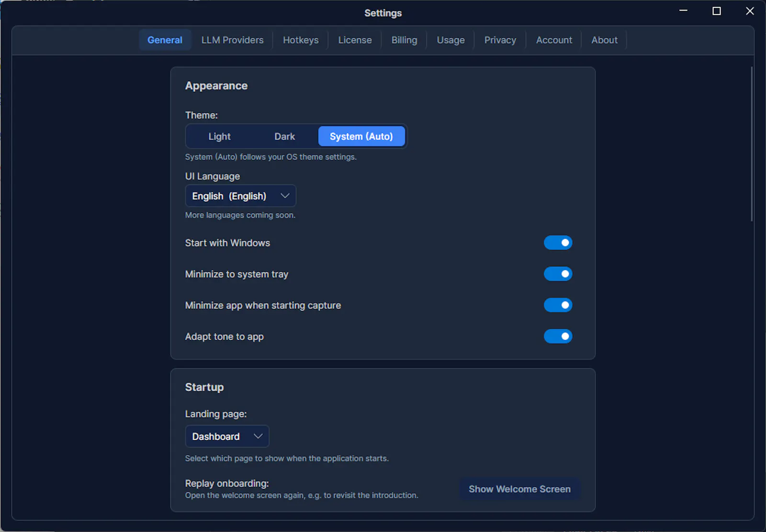Click the 'Select which page to show' hint text

287,458
